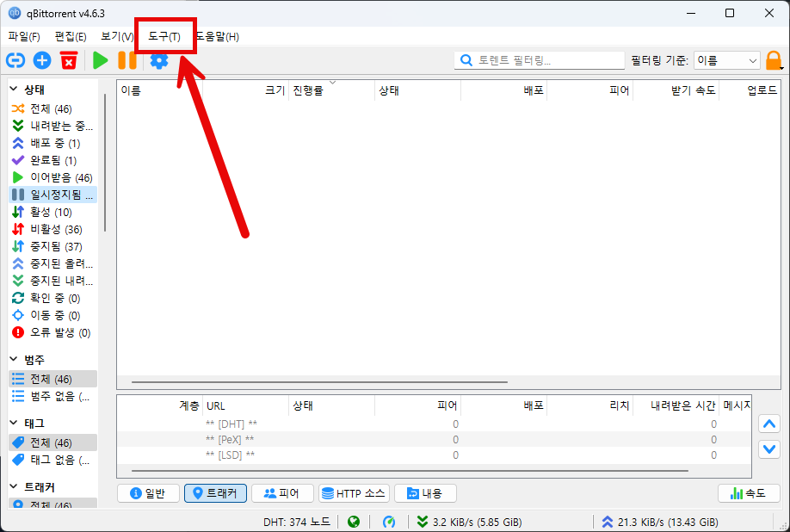Select the 활성 (10) filter
Image resolution: width=790 pixels, height=532 pixels.
pyautogui.click(x=52, y=212)
